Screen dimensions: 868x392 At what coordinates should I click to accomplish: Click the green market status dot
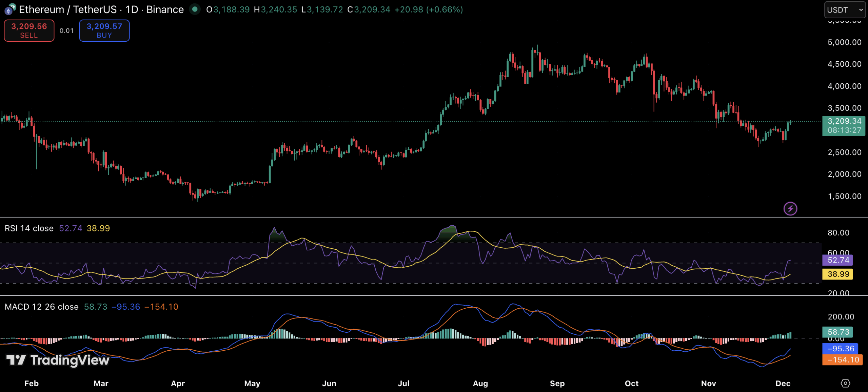click(x=195, y=9)
